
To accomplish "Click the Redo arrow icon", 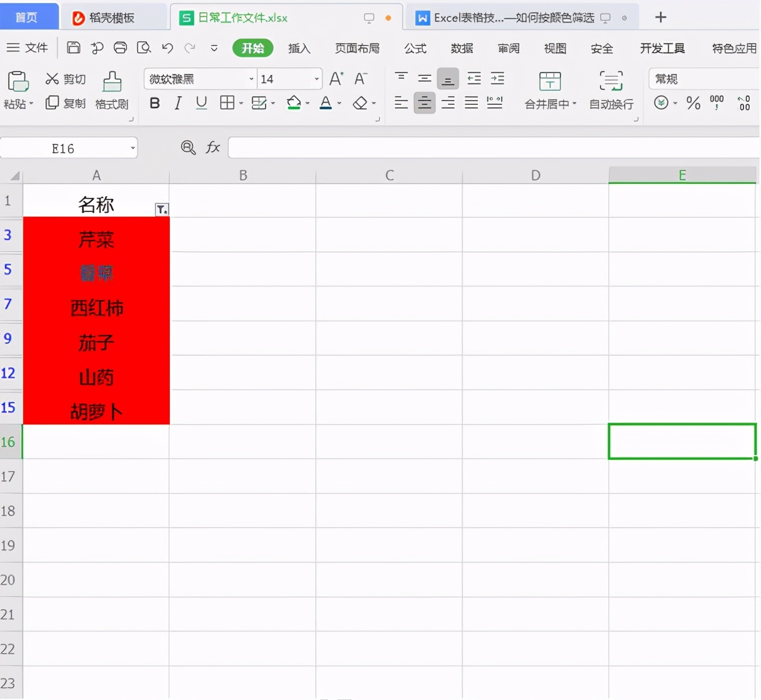I will pos(190,47).
